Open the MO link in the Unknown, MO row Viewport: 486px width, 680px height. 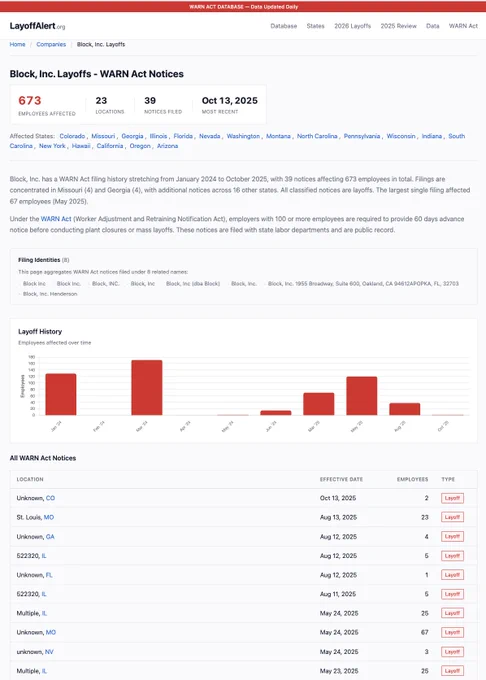pyautogui.click(x=51, y=633)
